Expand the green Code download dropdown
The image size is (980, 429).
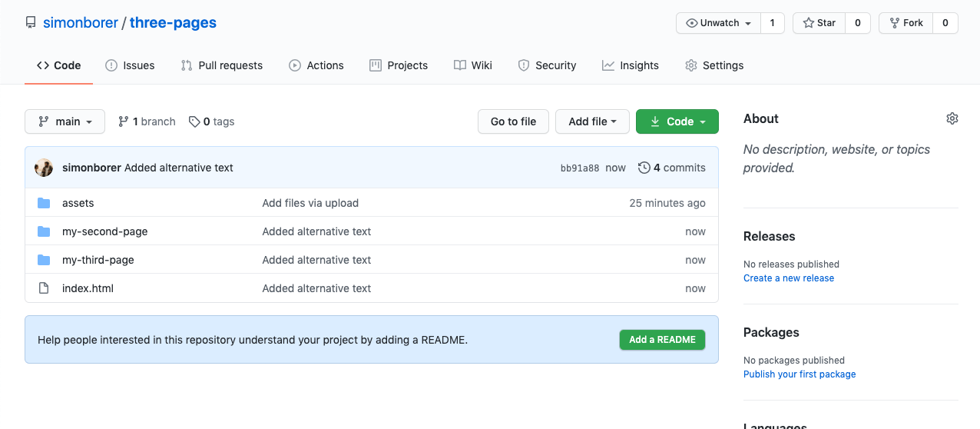pos(677,121)
